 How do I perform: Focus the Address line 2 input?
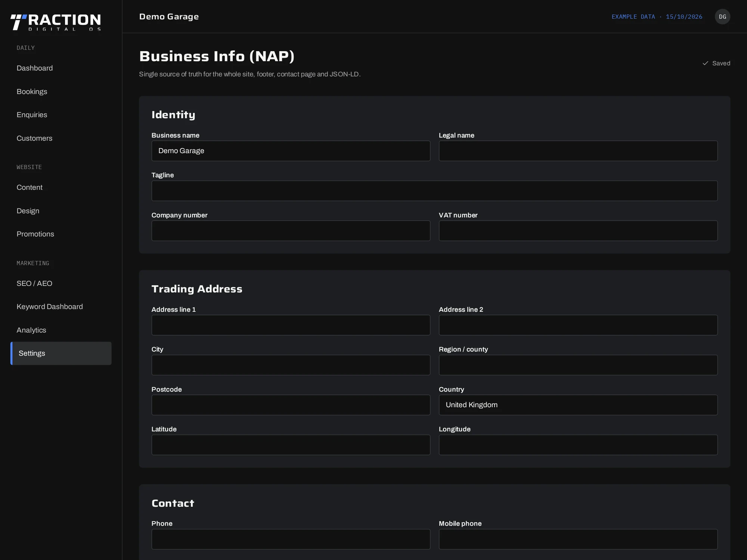[578, 325]
